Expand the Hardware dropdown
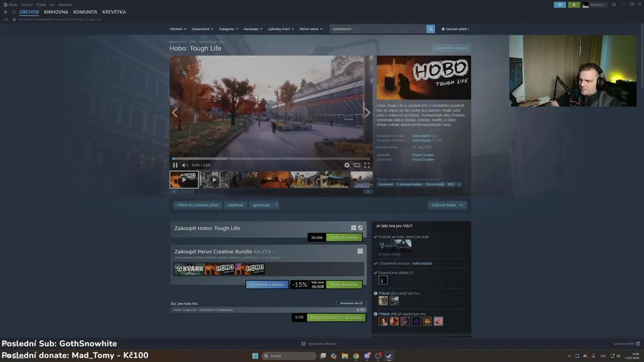The width and height of the screenshot is (644, 362). click(253, 29)
